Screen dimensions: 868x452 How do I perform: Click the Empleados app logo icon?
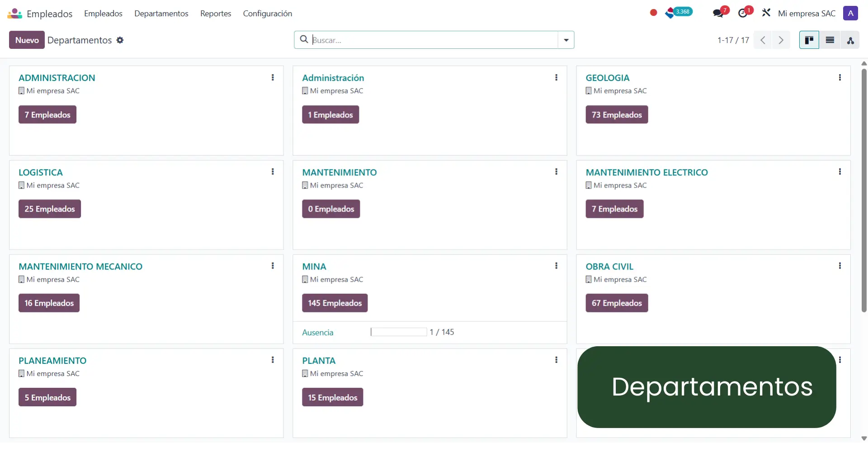tap(14, 13)
